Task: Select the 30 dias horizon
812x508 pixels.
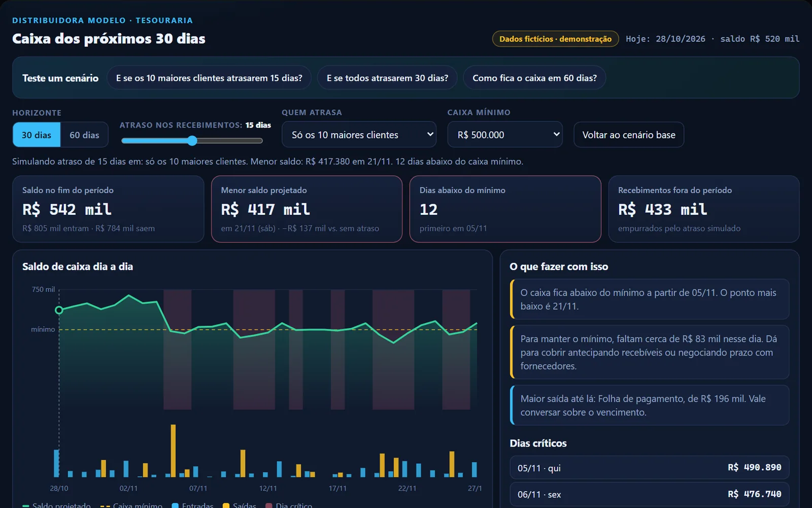Action: (37, 135)
